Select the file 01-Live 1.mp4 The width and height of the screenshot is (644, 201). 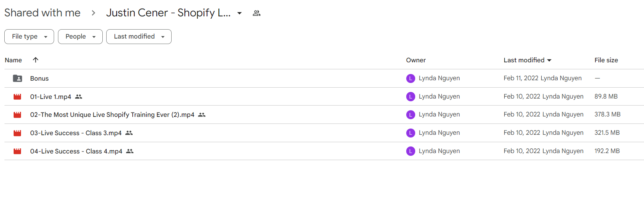tap(51, 97)
